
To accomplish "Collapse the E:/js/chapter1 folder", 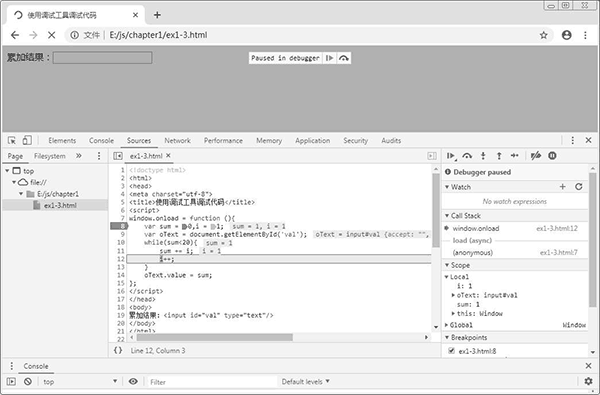I will point(21,194).
